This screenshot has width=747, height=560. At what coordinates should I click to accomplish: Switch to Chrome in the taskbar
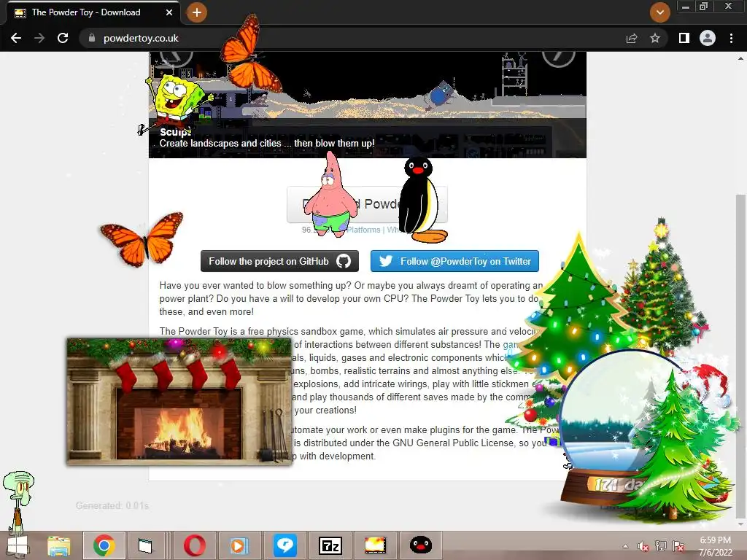point(104,545)
